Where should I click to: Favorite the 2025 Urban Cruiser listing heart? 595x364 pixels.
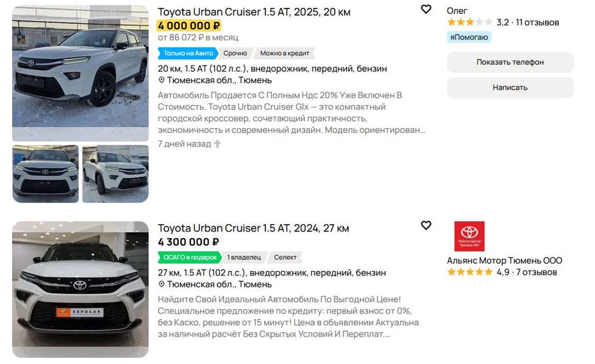(x=426, y=10)
